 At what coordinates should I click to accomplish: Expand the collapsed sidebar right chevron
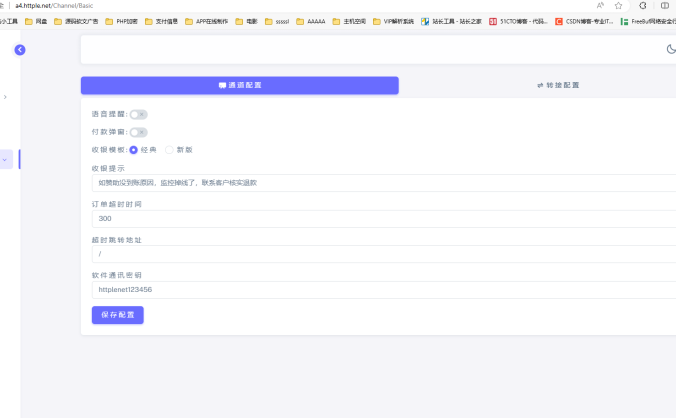click(x=5, y=97)
